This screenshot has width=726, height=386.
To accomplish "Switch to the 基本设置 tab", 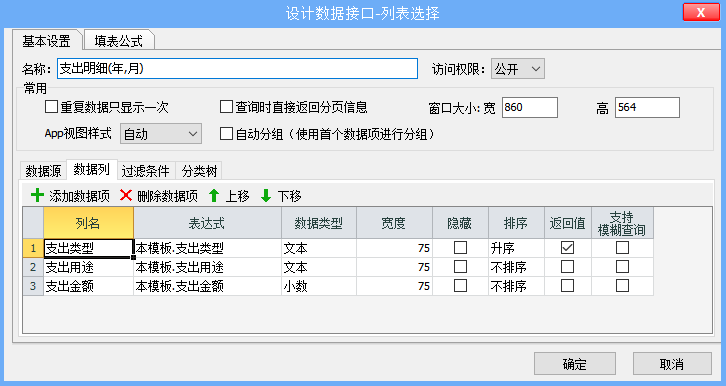I will 47,41.
